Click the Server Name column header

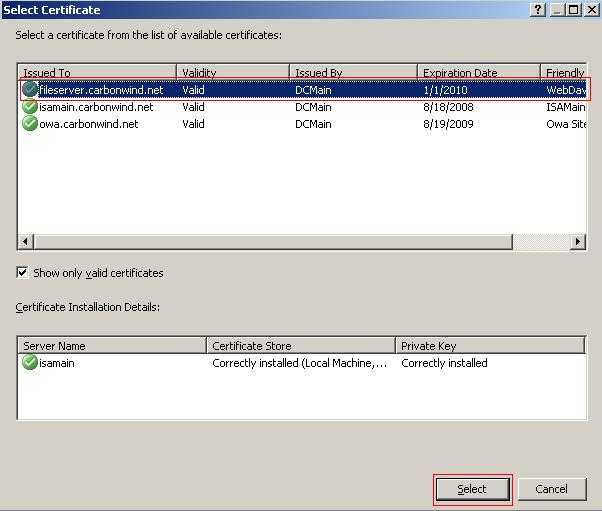112,346
